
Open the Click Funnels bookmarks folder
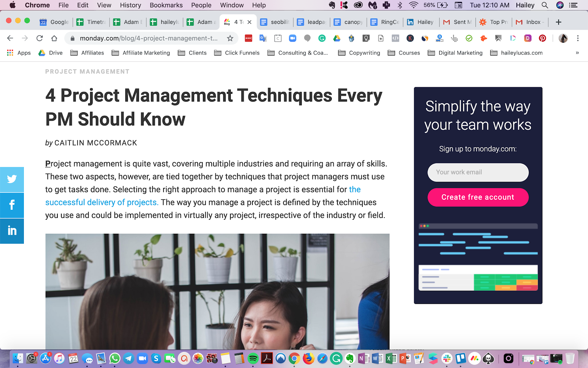tap(237, 53)
